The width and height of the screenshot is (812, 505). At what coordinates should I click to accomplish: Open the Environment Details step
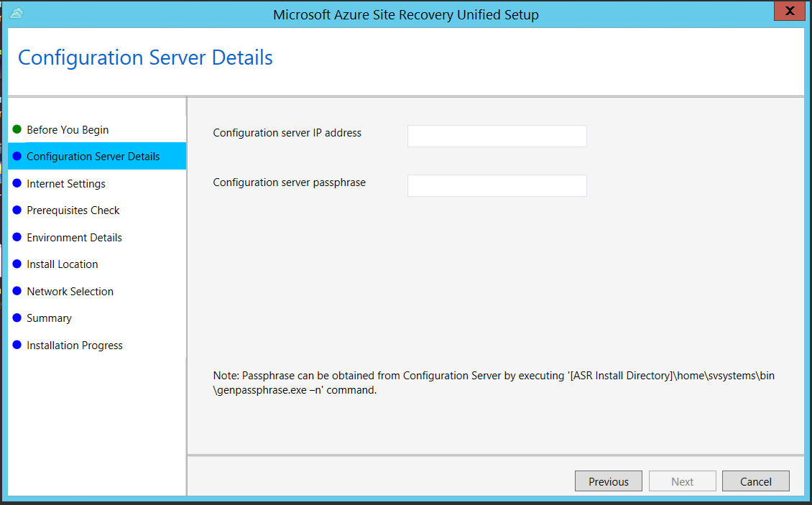coord(73,237)
